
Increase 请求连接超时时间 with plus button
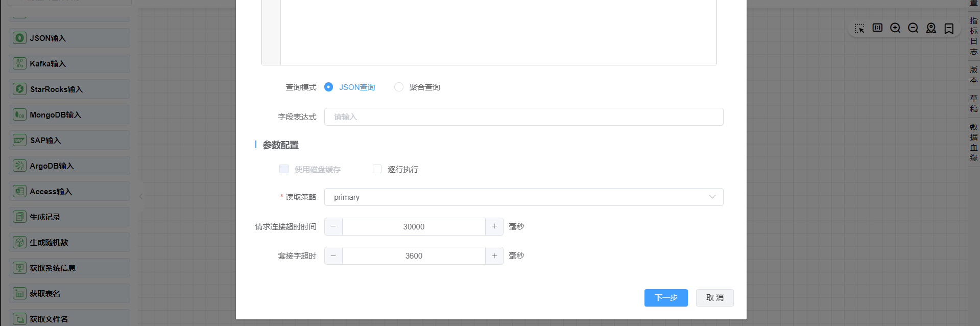point(494,226)
